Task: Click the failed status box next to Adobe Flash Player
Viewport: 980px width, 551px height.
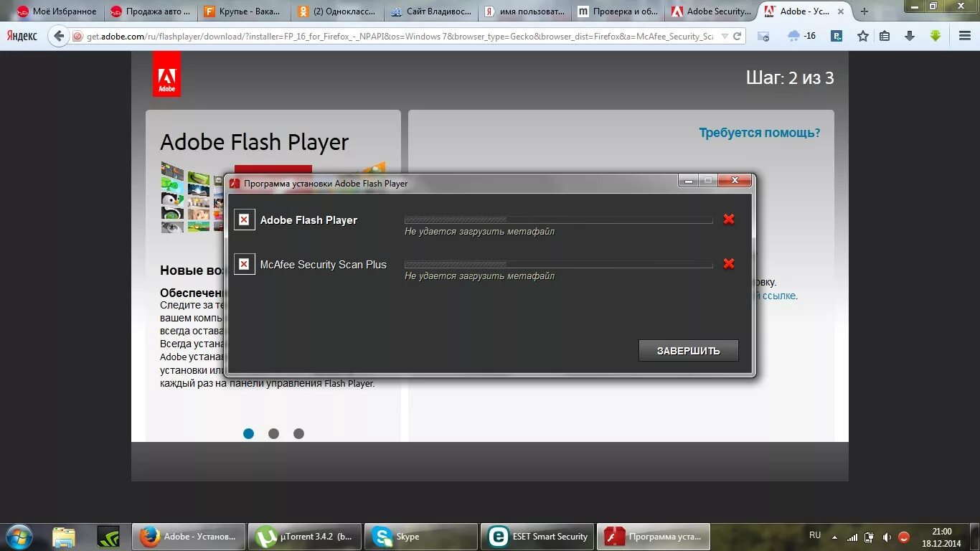Action: click(x=244, y=220)
